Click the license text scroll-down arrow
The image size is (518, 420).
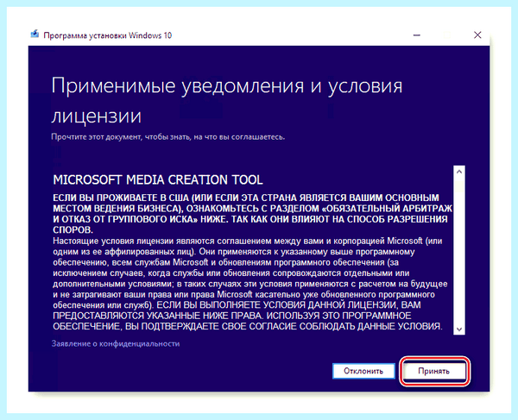pyautogui.click(x=459, y=329)
